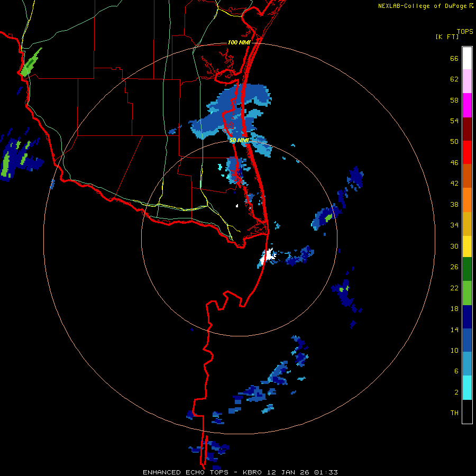Click the legend value 46
476x476 pixels.
454,163
